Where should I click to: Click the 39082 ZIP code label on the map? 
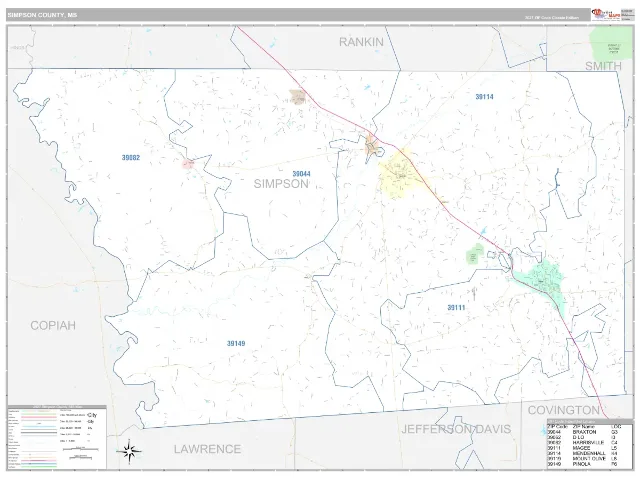[x=131, y=158]
